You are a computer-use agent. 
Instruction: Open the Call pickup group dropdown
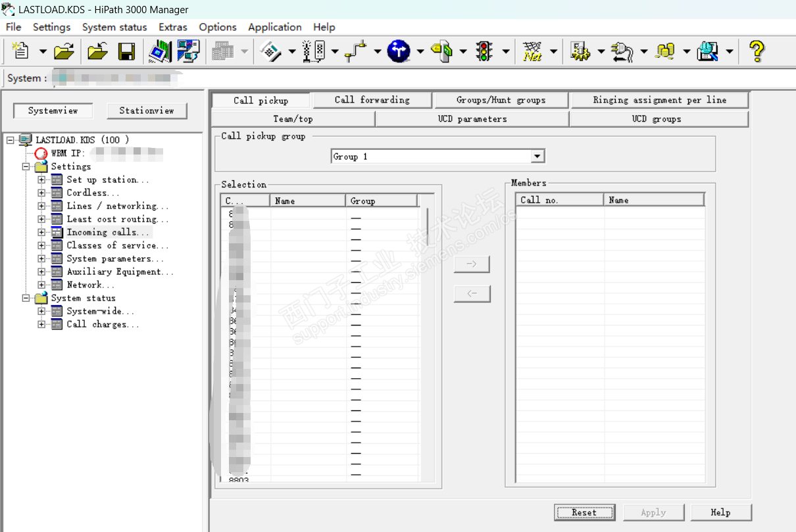click(538, 157)
